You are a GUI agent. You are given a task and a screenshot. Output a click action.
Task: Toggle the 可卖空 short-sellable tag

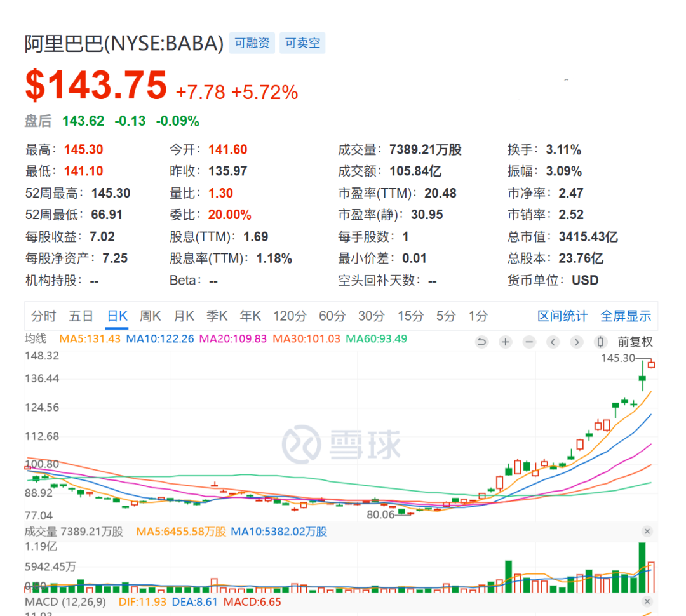pyautogui.click(x=302, y=43)
